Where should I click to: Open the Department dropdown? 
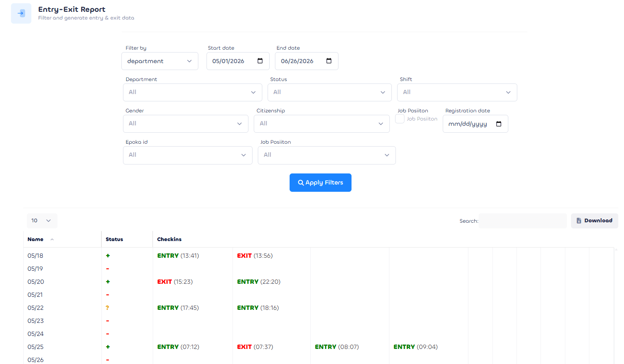pos(193,92)
